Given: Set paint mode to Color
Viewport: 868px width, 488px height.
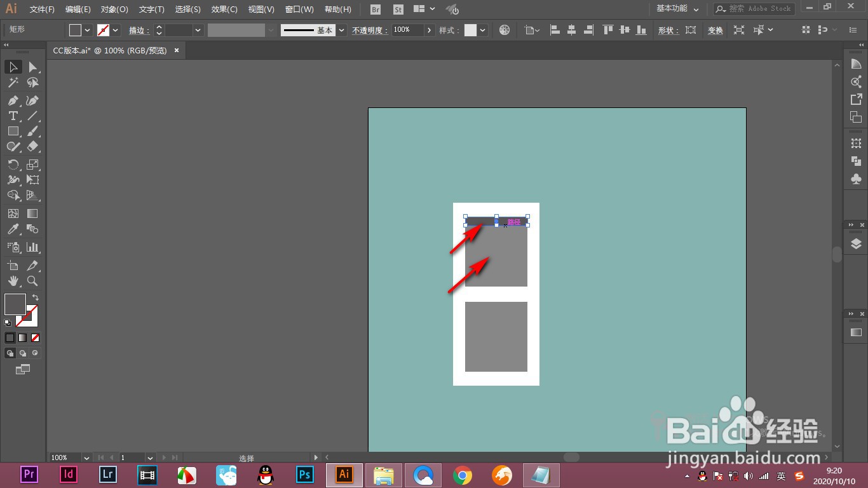Looking at the screenshot, I should [x=10, y=338].
